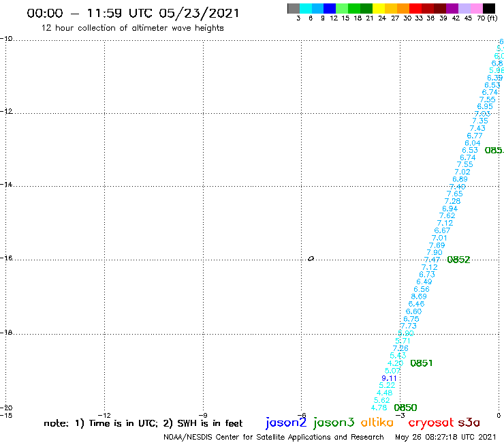
Task: Click the -14 latitude axis label
Action: click(6, 184)
